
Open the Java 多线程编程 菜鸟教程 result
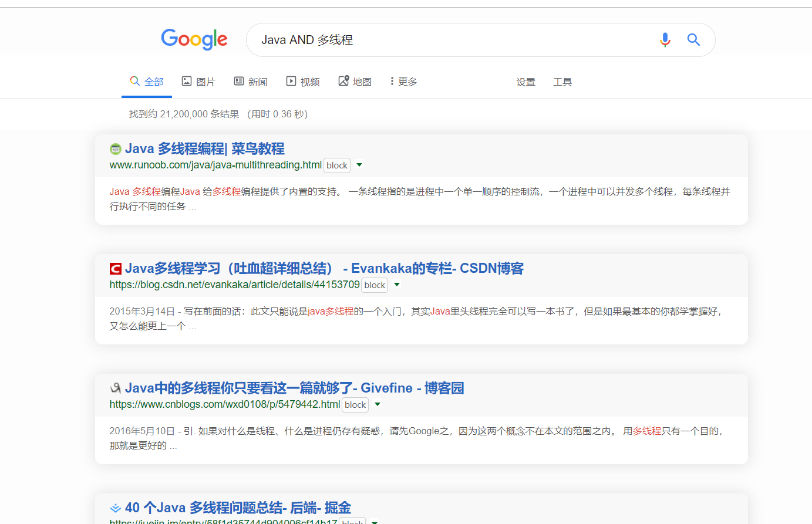tap(205, 149)
